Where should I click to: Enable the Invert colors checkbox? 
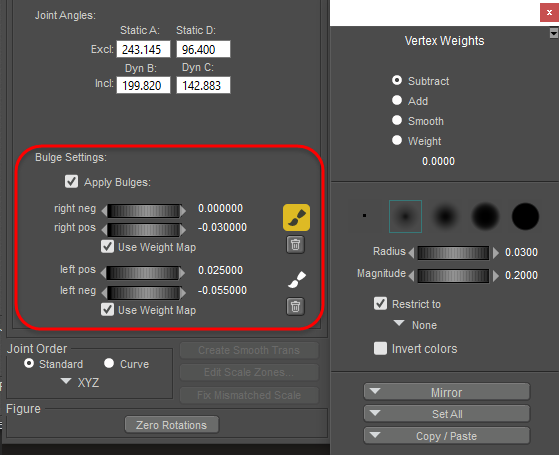[380, 348]
